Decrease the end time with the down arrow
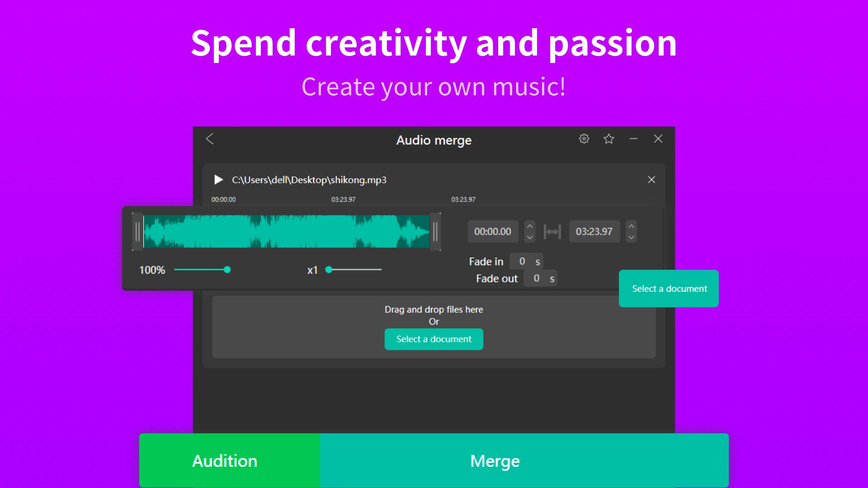868x488 pixels. (632, 237)
